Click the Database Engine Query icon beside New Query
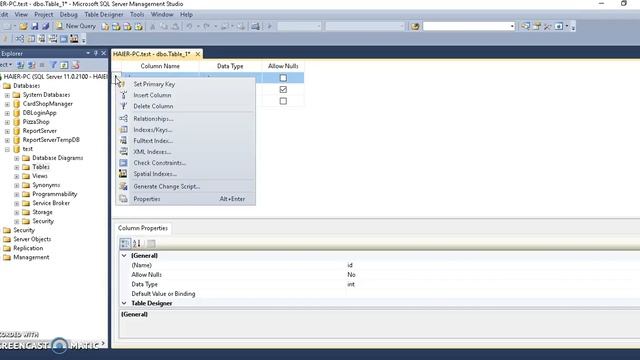Image resolution: width=640 pixels, height=360 pixels. coord(105,27)
